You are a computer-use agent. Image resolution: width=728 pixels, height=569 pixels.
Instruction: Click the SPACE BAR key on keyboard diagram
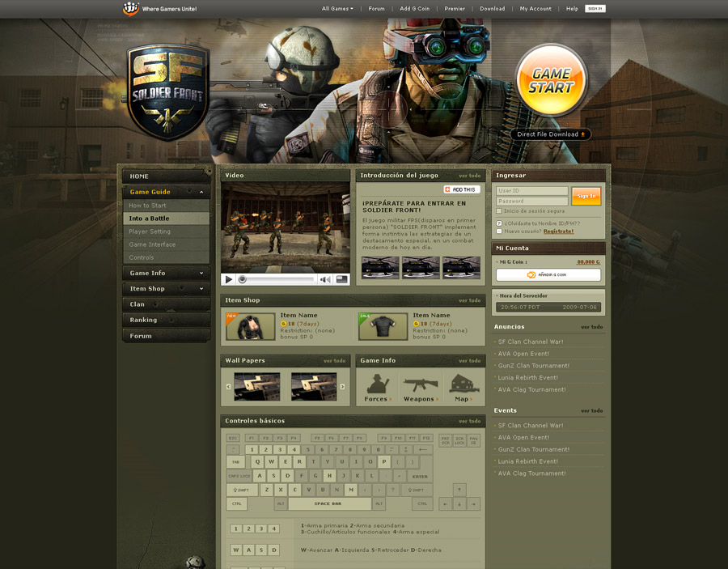pyautogui.click(x=330, y=503)
